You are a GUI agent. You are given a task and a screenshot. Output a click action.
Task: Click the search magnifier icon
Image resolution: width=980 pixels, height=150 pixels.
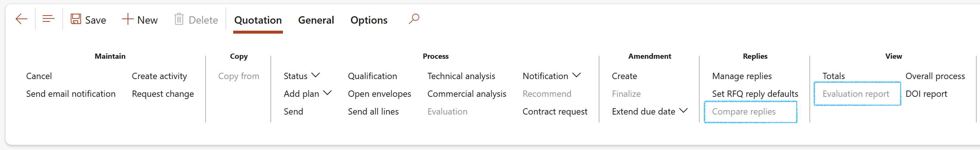point(414,19)
